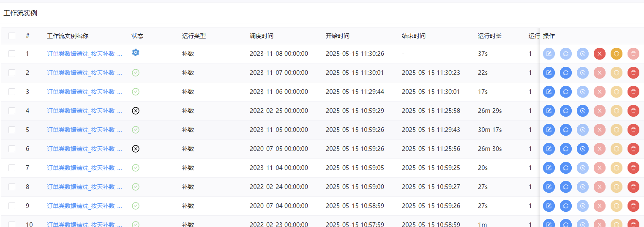Click the edit icon for instance row 5

(548, 130)
